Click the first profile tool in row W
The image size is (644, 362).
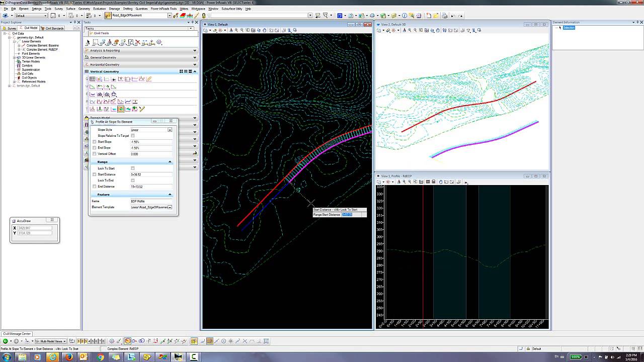coord(92,86)
